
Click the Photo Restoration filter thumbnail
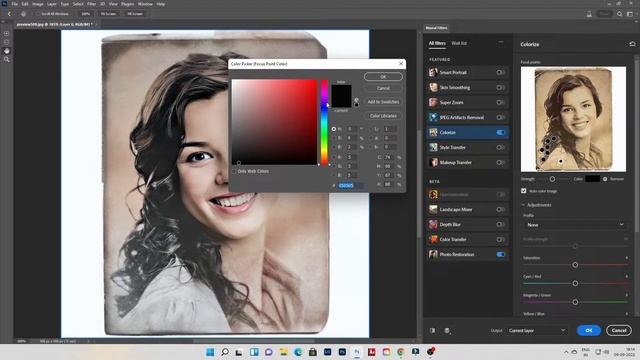[x=433, y=254]
